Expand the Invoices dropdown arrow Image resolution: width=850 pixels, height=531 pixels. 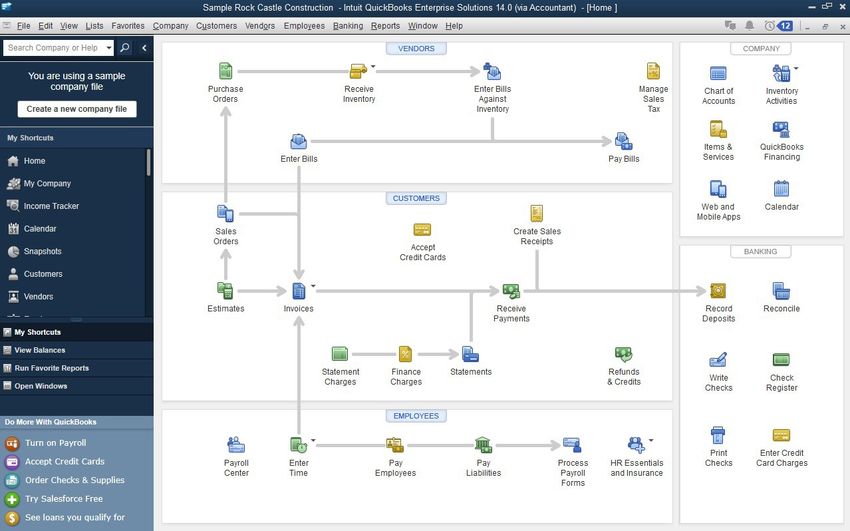tap(313, 286)
